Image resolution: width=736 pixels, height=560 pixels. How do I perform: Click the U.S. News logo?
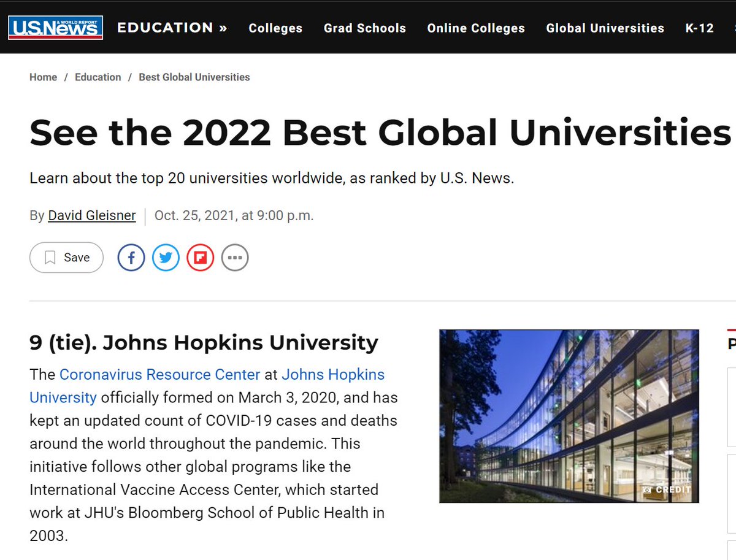(x=55, y=28)
